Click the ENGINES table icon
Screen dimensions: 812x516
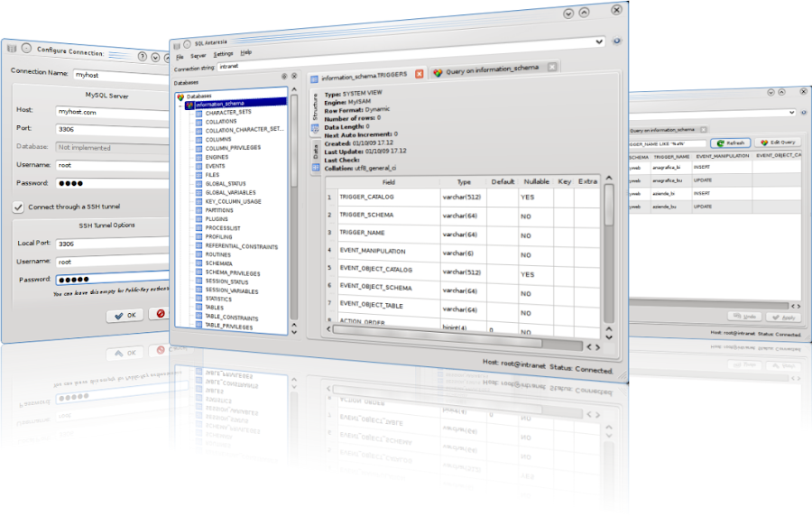pyautogui.click(x=198, y=157)
